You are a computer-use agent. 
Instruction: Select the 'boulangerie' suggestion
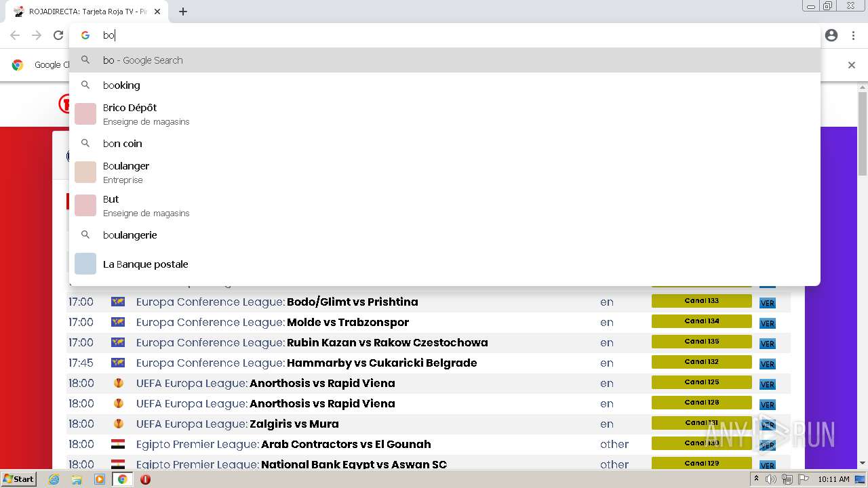tap(445, 235)
